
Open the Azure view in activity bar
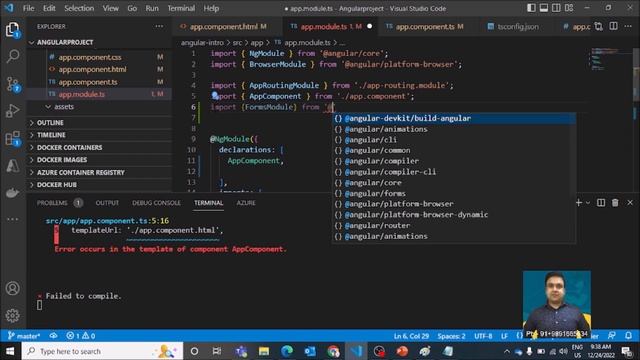[13, 166]
